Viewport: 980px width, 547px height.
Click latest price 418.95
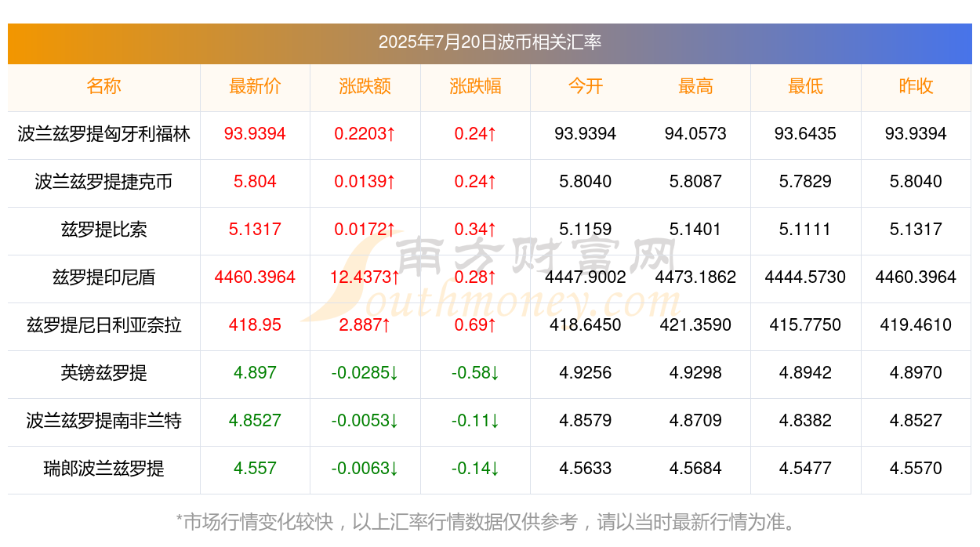(255, 325)
